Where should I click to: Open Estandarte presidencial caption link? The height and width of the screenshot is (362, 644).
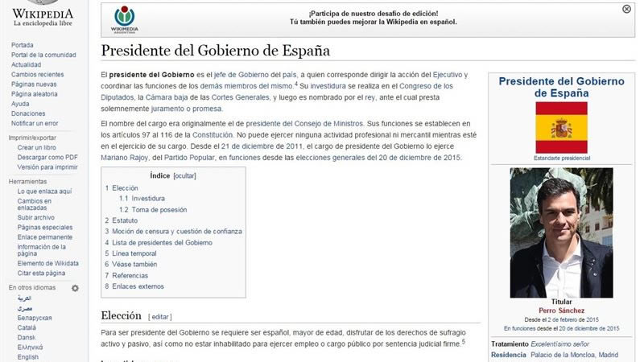[x=561, y=158]
